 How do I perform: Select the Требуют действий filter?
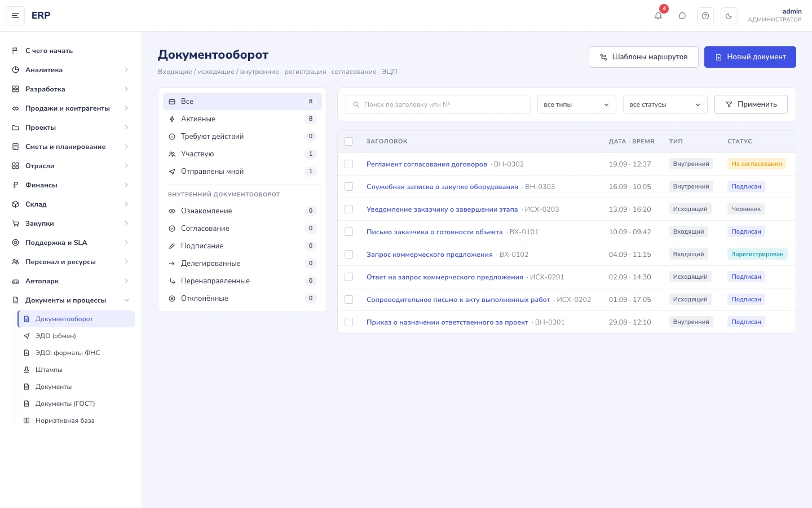(x=242, y=137)
